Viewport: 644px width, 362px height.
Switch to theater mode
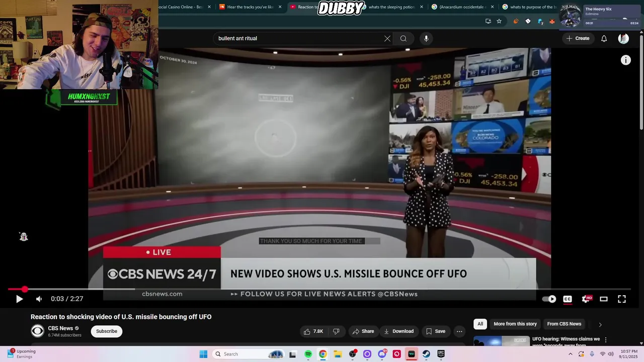point(604,299)
